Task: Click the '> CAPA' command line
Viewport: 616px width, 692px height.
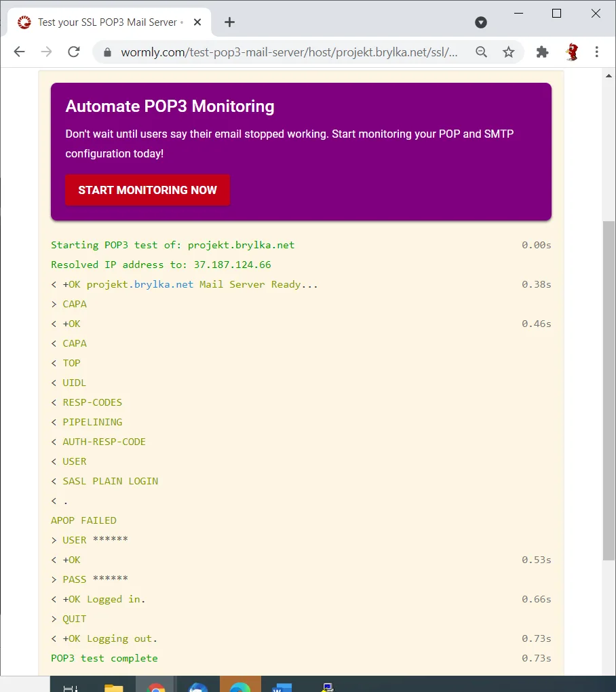Action: pos(69,305)
